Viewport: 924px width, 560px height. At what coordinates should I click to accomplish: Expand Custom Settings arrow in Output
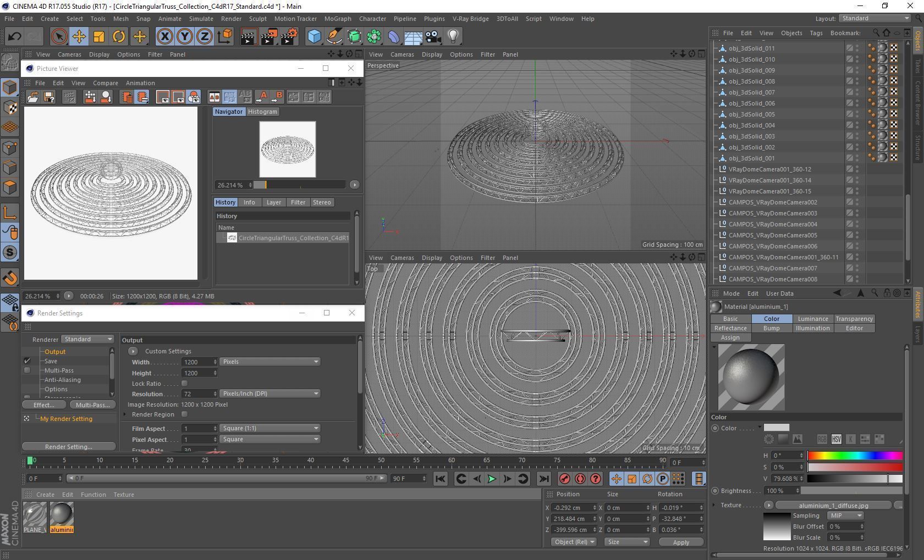click(x=133, y=351)
